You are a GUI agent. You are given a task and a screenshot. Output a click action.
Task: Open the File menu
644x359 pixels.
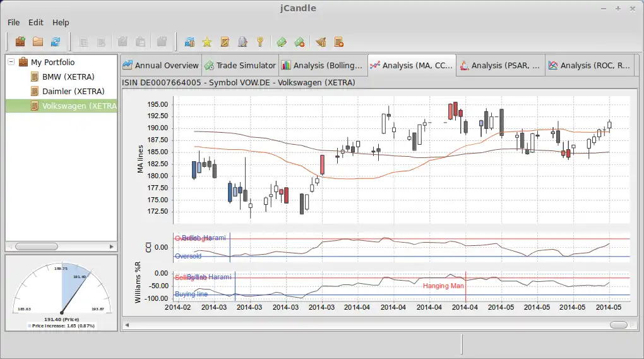[x=13, y=23]
